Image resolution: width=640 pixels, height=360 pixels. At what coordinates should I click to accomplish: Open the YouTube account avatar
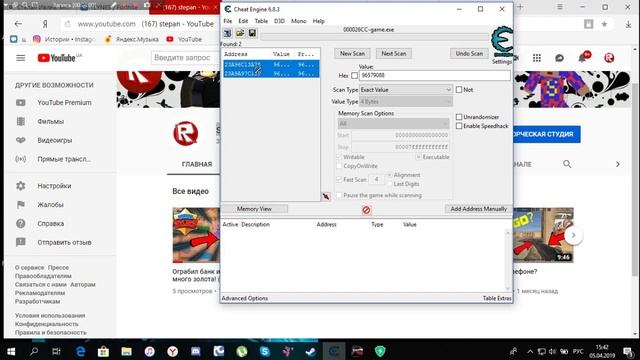[609, 58]
